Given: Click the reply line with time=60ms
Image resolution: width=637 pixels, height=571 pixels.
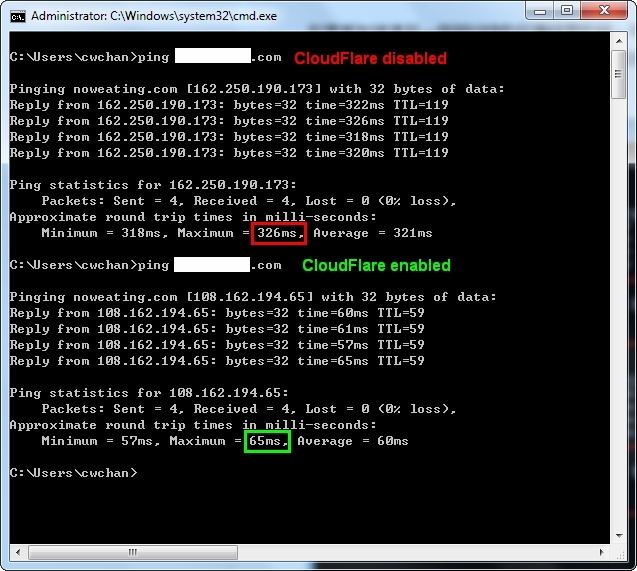Looking at the screenshot, I should pos(217,313).
